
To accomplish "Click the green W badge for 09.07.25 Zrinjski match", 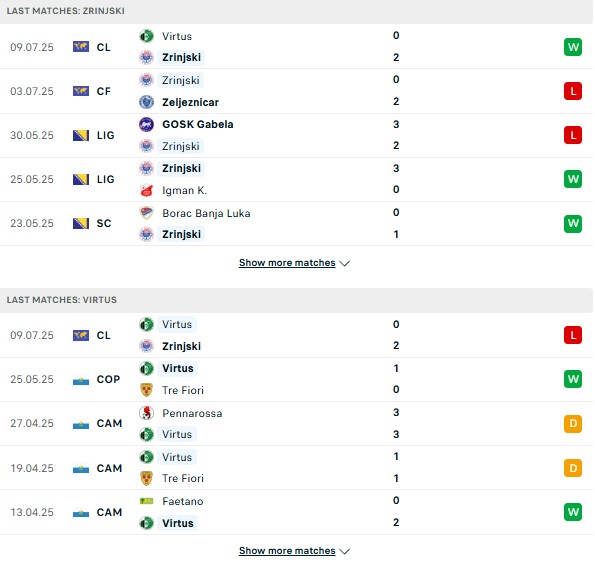I will [x=573, y=47].
